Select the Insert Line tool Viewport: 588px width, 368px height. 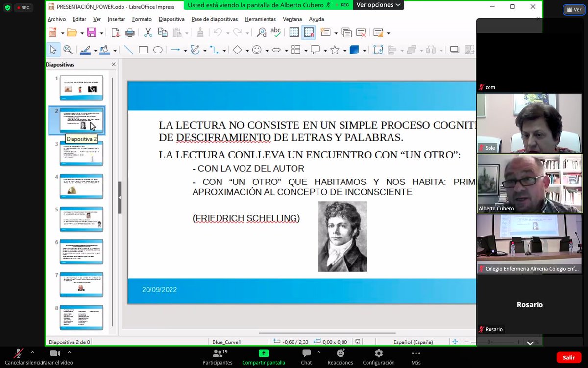pos(128,50)
